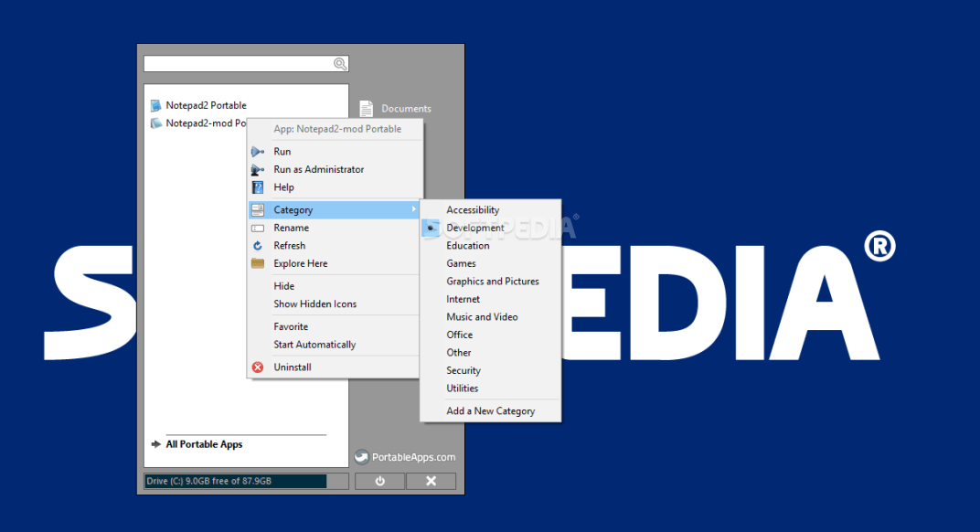Click the Help question mark icon
The height and width of the screenshot is (532, 980).
pyautogui.click(x=258, y=187)
